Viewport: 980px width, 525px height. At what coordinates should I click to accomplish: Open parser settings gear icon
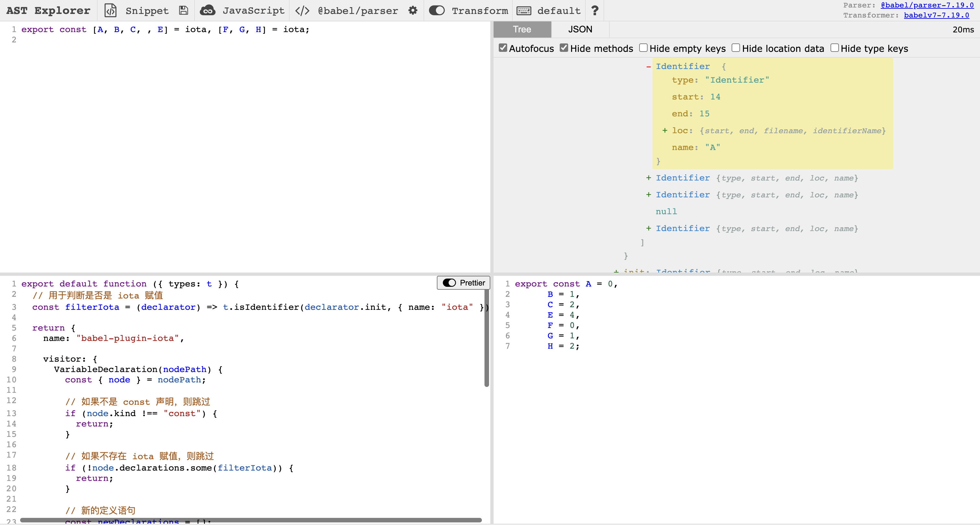[x=413, y=10]
